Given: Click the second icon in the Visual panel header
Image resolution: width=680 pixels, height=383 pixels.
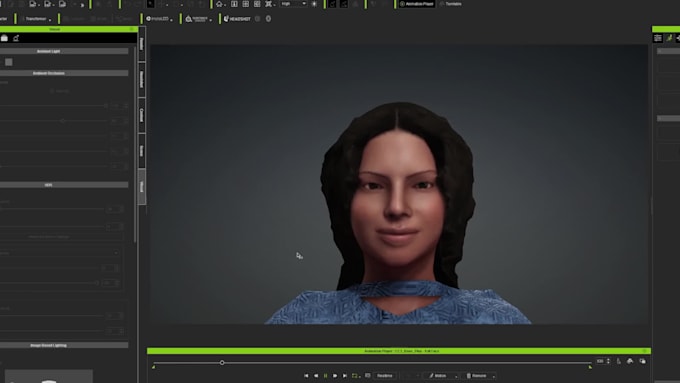Looking at the screenshot, I should click(16, 38).
